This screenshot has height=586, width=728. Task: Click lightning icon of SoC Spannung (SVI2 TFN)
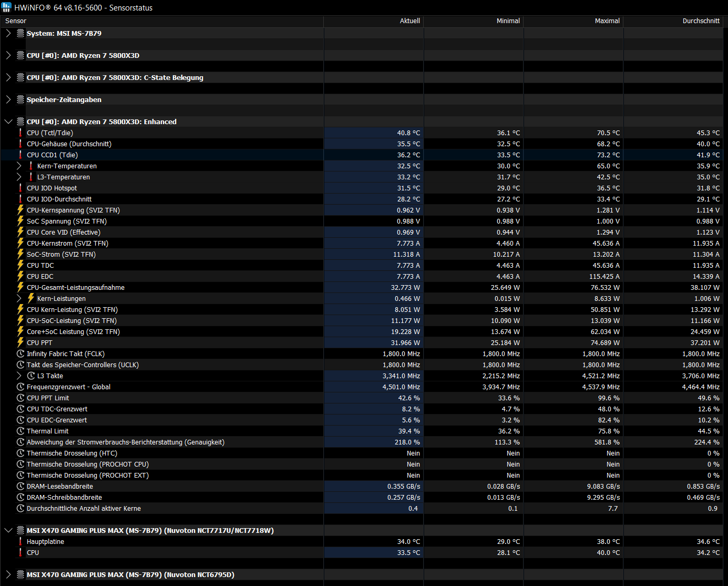(x=20, y=221)
